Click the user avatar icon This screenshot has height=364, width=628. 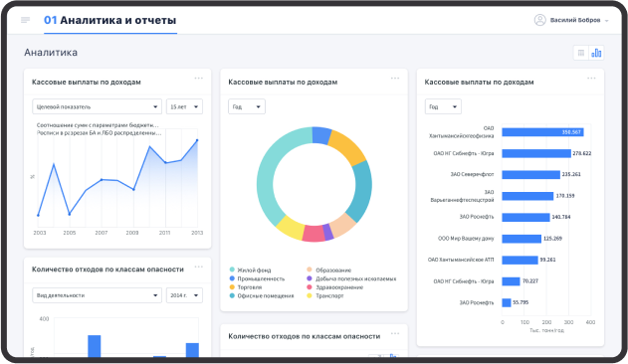539,20
